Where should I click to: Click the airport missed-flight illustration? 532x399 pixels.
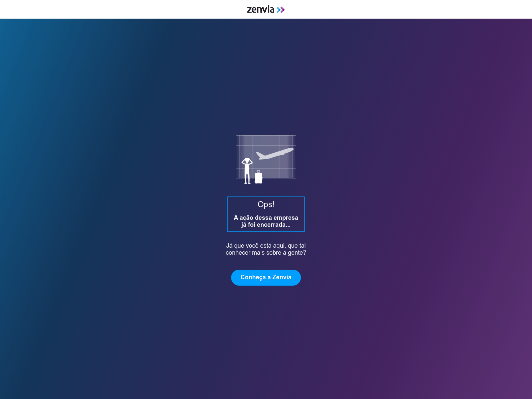266,159
